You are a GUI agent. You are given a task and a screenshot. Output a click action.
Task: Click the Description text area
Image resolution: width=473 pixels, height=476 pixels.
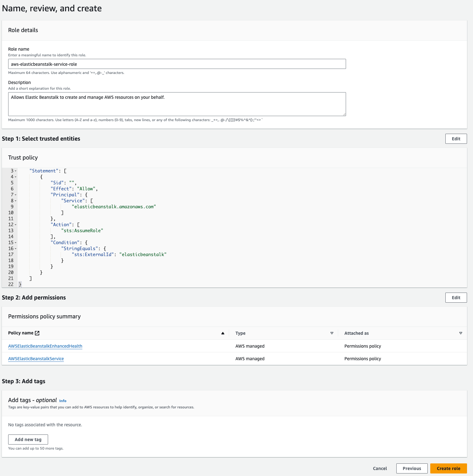click(x=177, y=104)
